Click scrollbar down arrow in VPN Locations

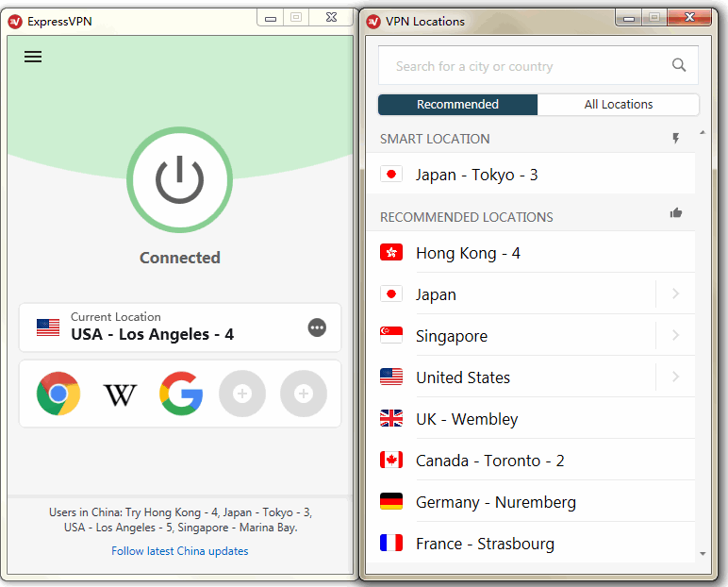(x=703, y=554)
